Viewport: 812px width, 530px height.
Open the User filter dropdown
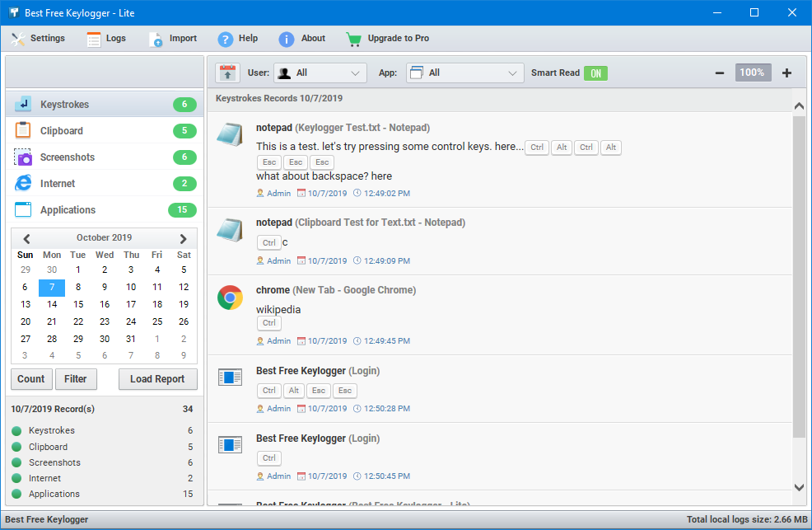click(x=320, y=73)
